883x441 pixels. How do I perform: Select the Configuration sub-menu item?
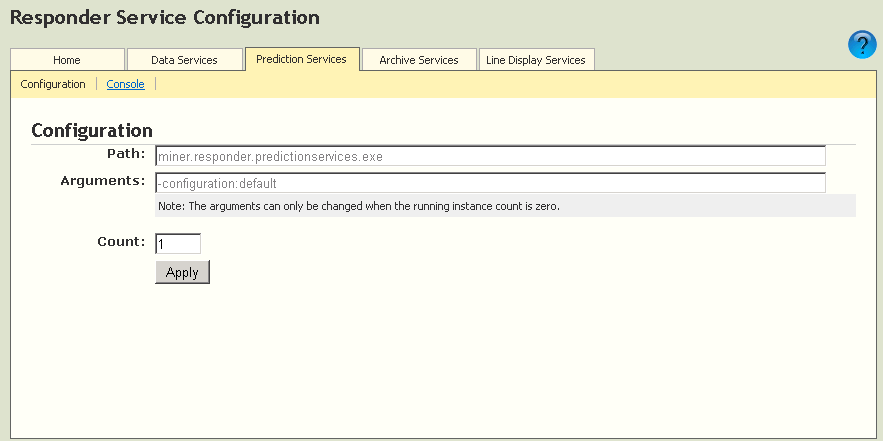point(53,84)
